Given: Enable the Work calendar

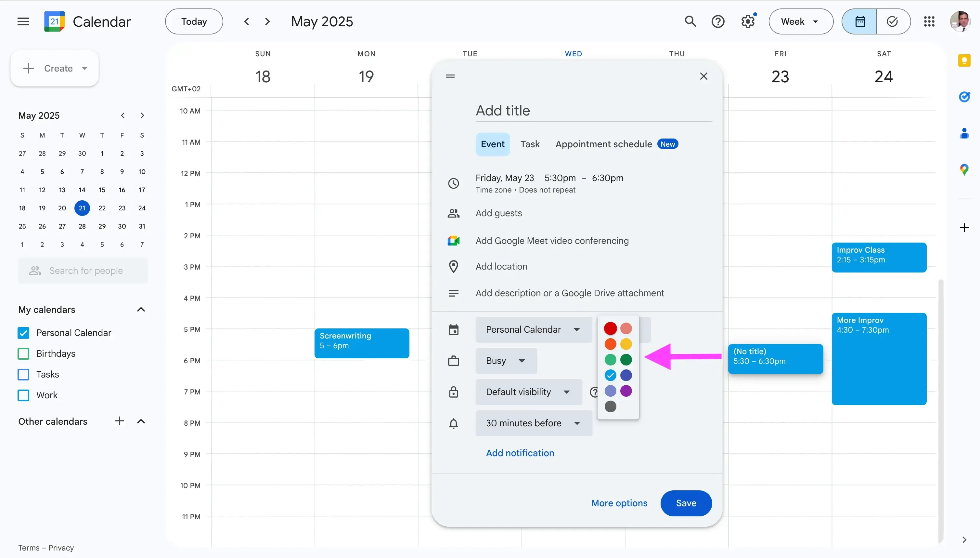Looking at the screenshot, I should [x=23, y=395].
